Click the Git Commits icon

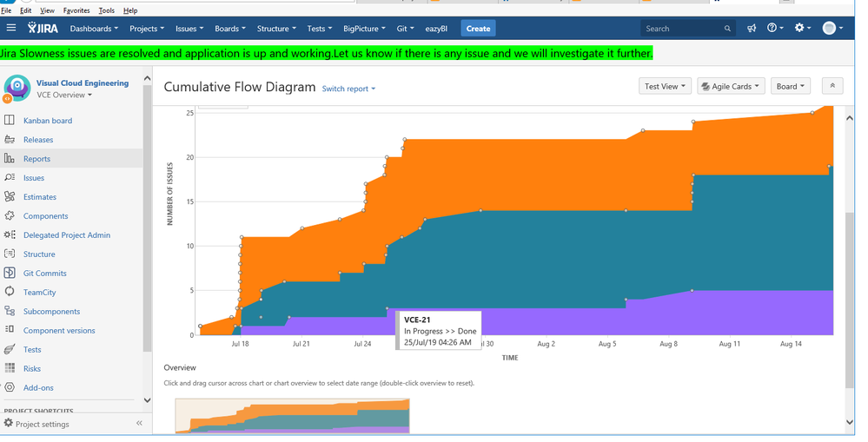pos(10,273)
